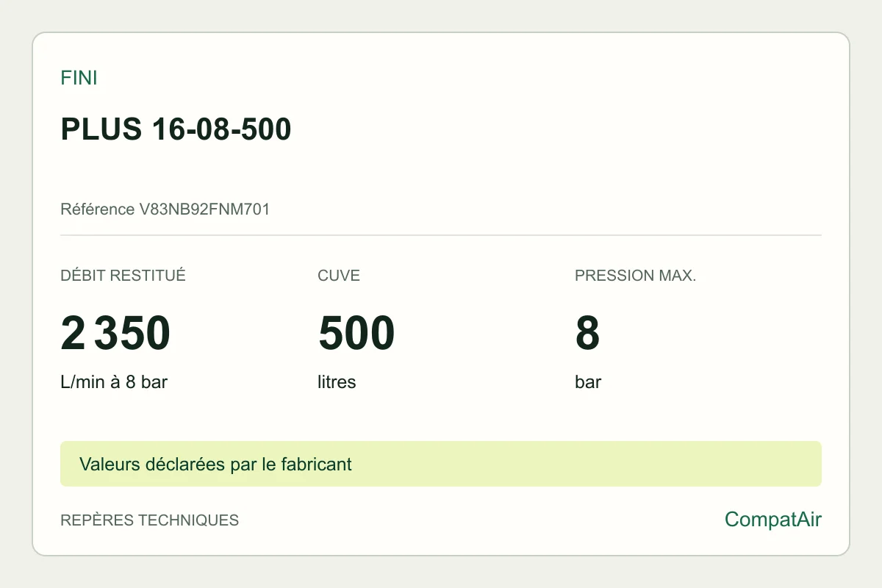Click the DÉBIT RESTITUÉ heading
882x588 pixels.
click(x=123, y=276)
